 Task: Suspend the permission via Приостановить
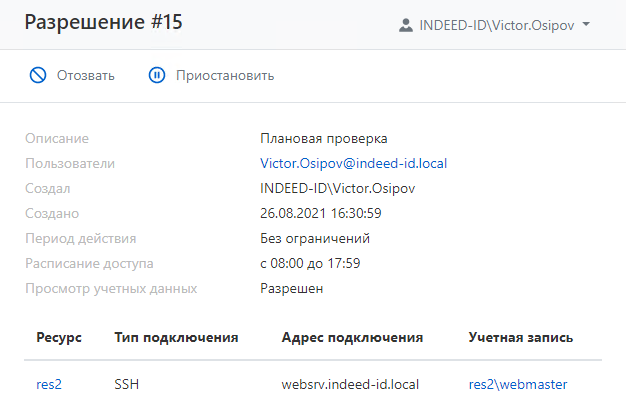tap(224, 75)
